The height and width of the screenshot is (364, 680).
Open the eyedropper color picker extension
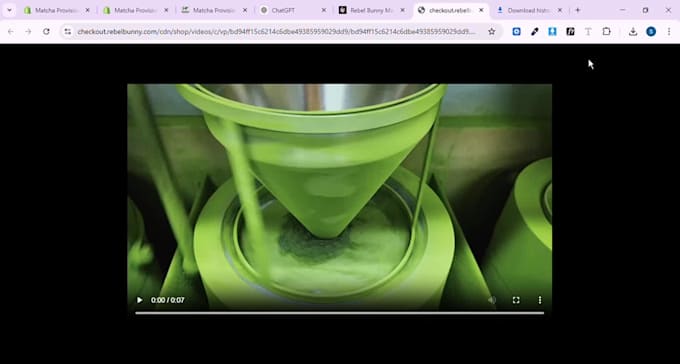pos(534,31)
